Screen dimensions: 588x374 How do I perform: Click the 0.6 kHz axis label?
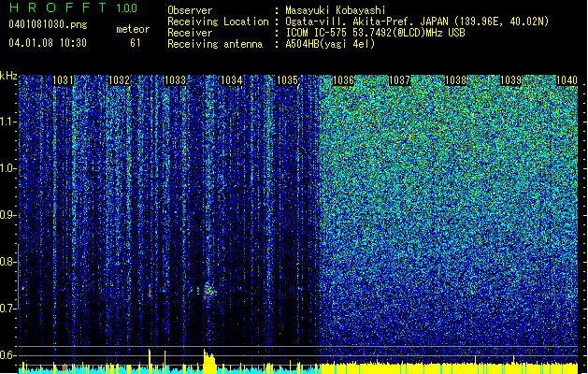point(7,355)
